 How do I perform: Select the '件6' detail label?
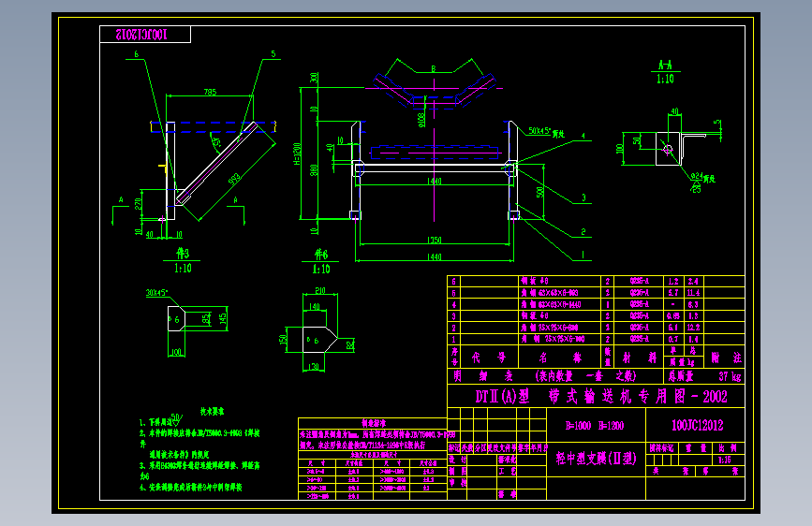(x=321, y=255)
